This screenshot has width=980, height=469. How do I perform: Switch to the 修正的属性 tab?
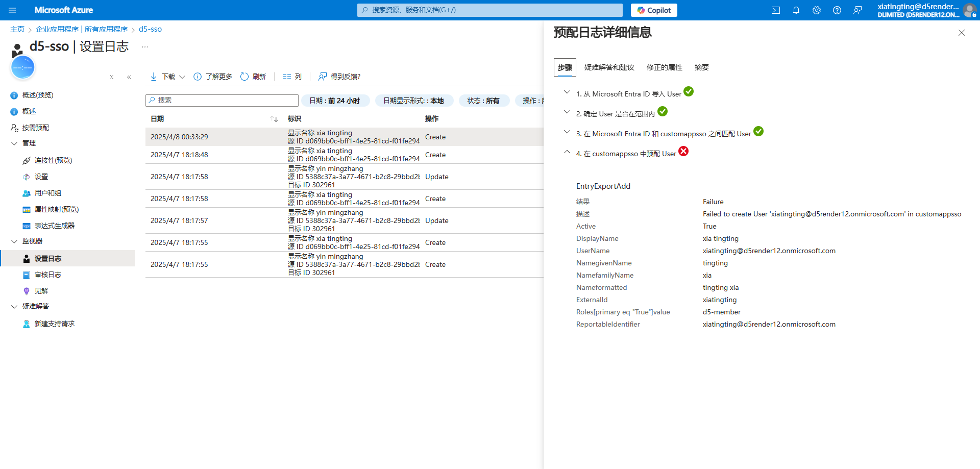point(665,67)
